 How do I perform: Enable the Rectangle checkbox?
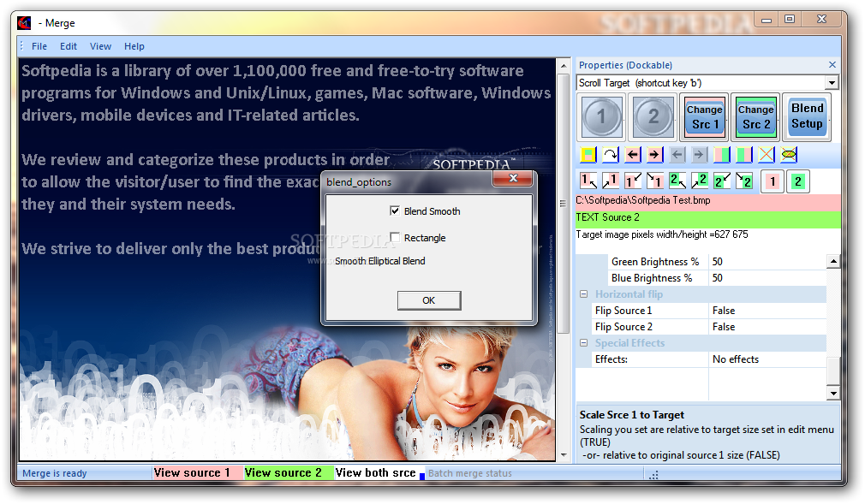coord(395,237)
